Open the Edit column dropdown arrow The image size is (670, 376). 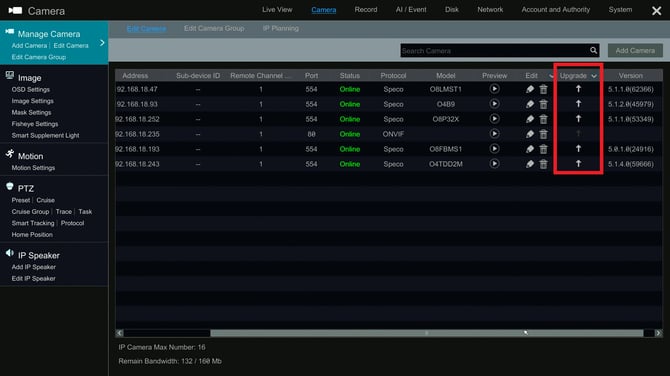pos(551,76)
